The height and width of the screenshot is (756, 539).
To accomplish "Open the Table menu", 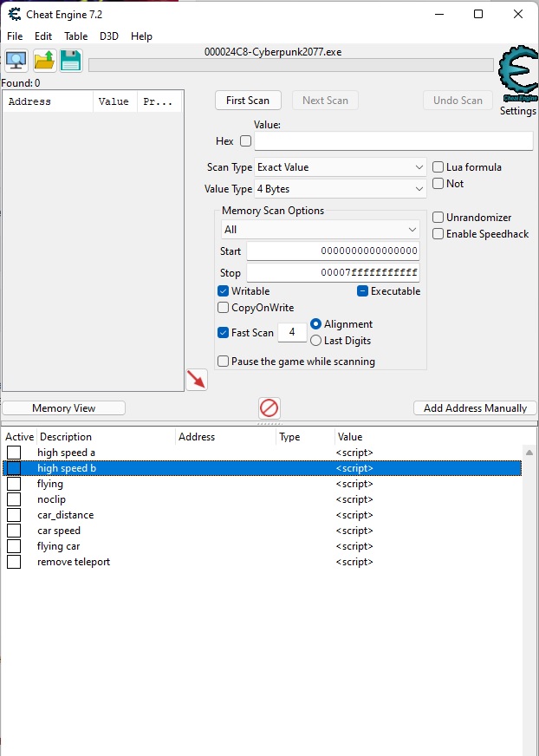I will pos(76,36).
